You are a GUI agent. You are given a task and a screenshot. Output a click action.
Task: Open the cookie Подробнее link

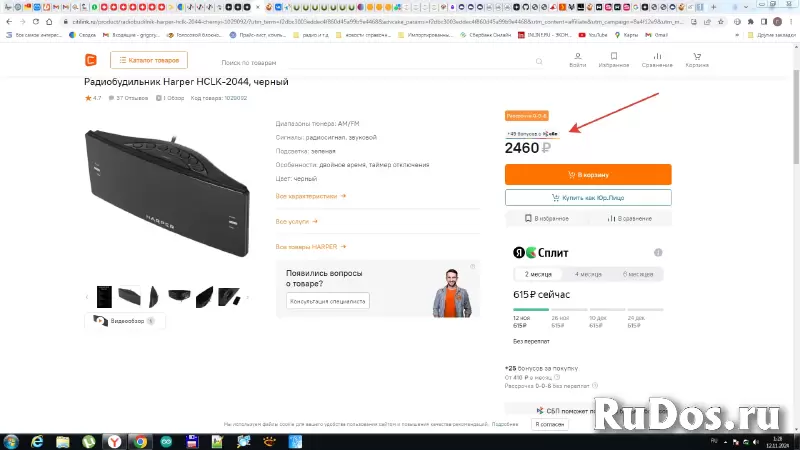pyautogui.click(x=505, y=424)
